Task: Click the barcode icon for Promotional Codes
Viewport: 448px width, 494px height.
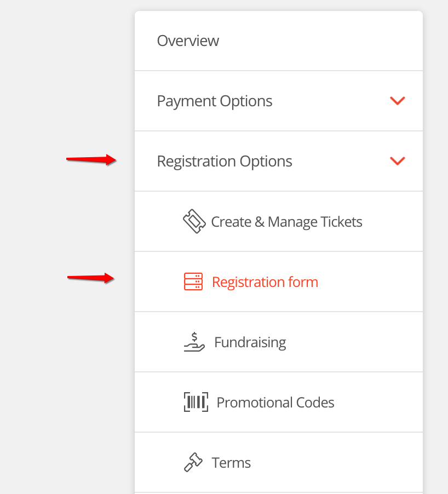Action: pos(196,402)
